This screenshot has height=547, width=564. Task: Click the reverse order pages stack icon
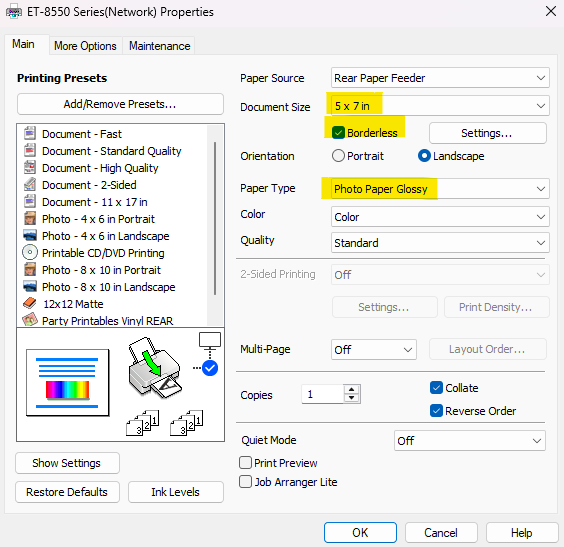tap(187, 423)
